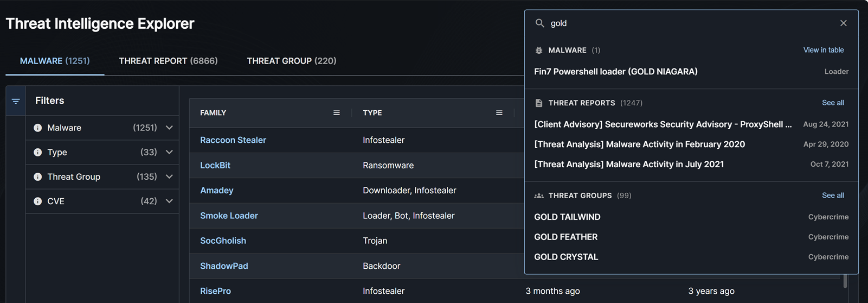Image resolution: width=868 pixels, height=303 pixels.
Task: Click the info icon beside the Threat Group filter
Action: click(x=37, y=177)
